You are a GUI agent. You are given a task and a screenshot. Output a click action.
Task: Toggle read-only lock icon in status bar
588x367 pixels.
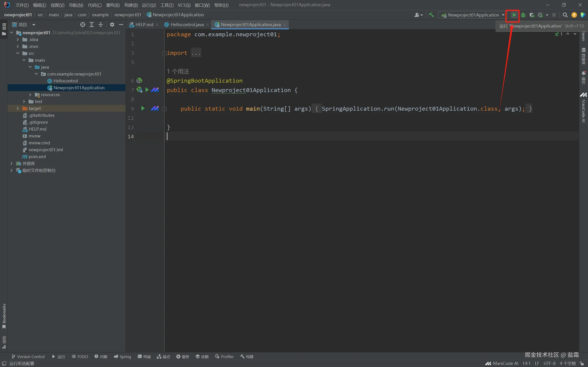click(x=582, y=363)
